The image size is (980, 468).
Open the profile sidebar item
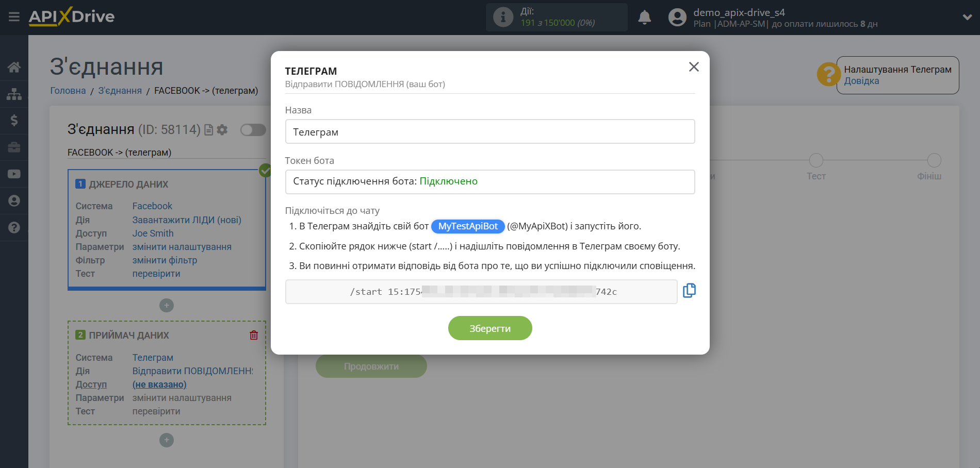tap(14, 200)
